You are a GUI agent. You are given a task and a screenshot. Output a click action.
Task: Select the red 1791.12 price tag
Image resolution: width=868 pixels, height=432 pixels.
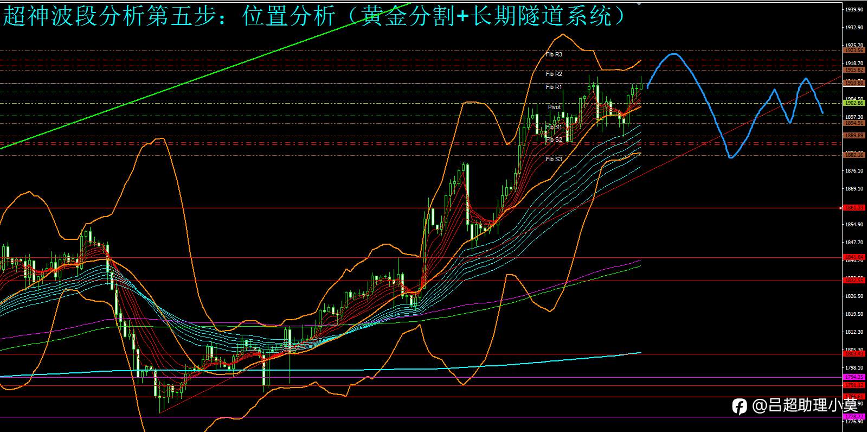[x=854, y=385]
